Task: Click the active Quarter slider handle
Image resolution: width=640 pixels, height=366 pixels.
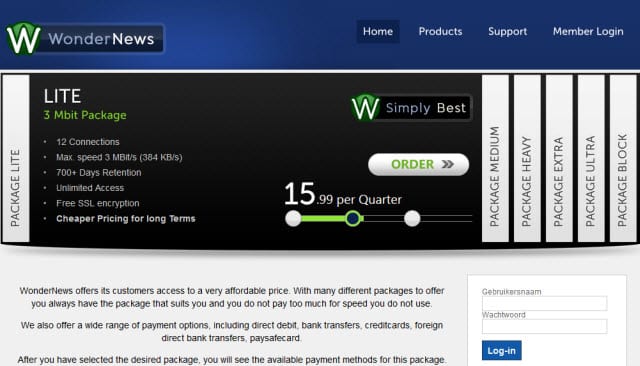Action: [x=353, y=219]
